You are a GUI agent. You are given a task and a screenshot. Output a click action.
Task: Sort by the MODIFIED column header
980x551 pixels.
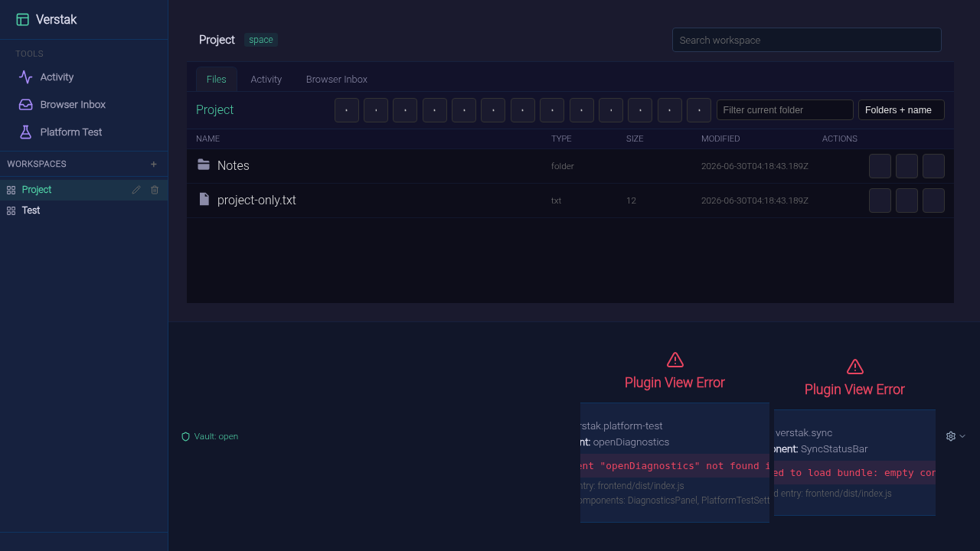[x=720, y=139]
